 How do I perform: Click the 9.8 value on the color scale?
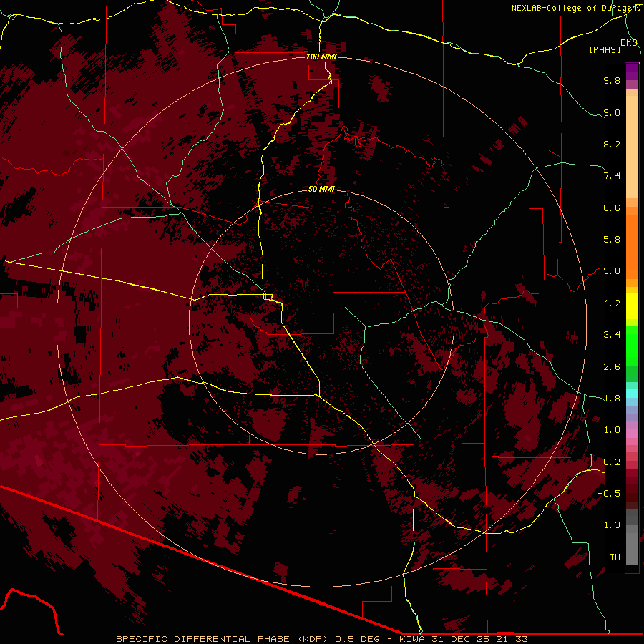point(612,80)
